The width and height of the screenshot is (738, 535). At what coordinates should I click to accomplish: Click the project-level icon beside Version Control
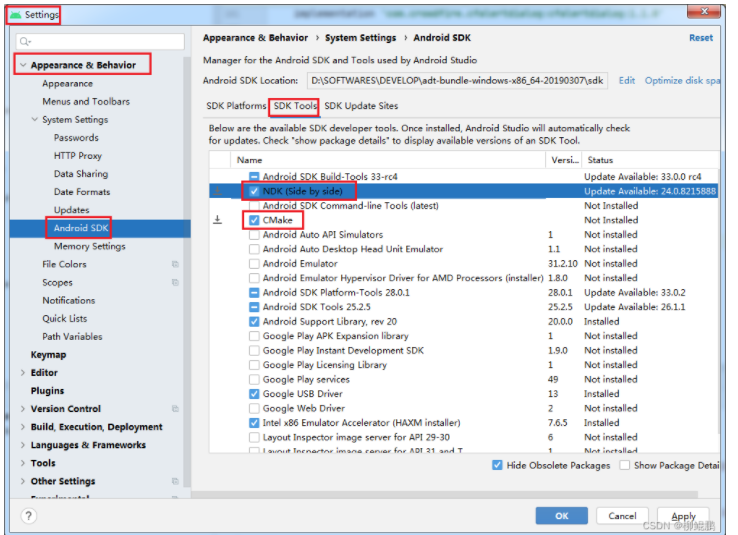[175, 408]
